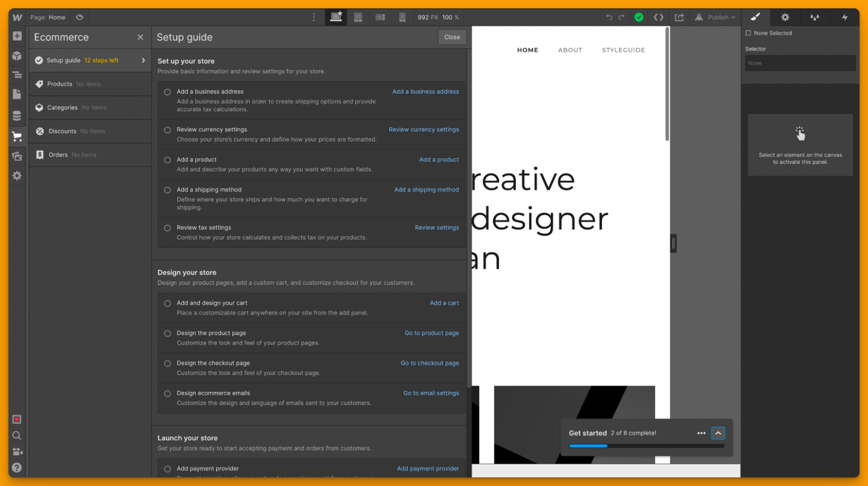Open the Publish dropdown

pos(715,17)
